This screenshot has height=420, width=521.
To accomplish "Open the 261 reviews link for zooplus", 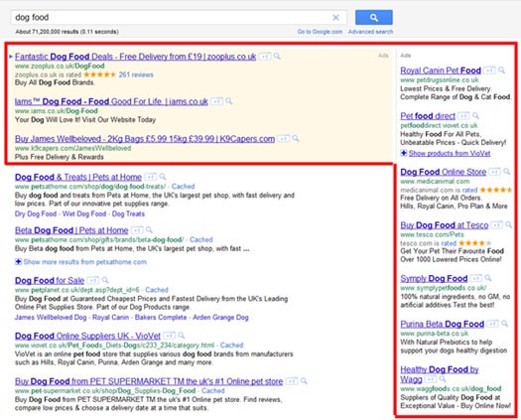I will [x=136, y=74].
